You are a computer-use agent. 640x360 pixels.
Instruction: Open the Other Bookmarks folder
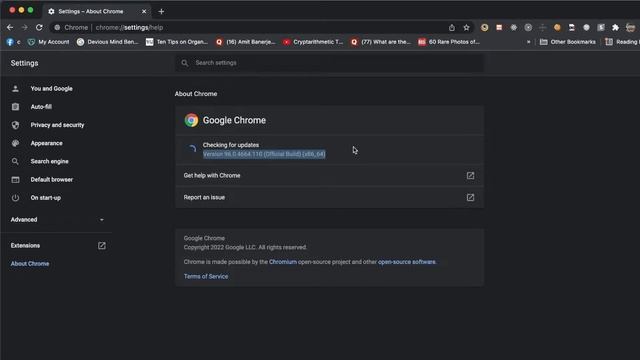coord(568,42)
